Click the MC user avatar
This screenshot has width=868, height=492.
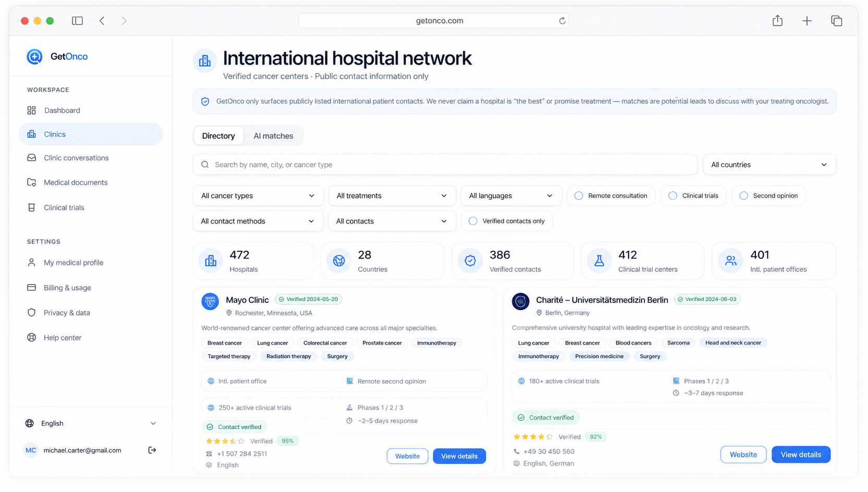(31, 450)
